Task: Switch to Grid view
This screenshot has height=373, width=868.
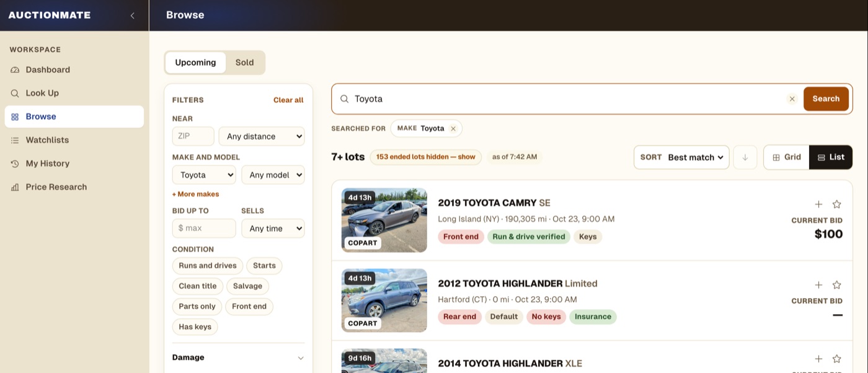Action: click(786, 157)
